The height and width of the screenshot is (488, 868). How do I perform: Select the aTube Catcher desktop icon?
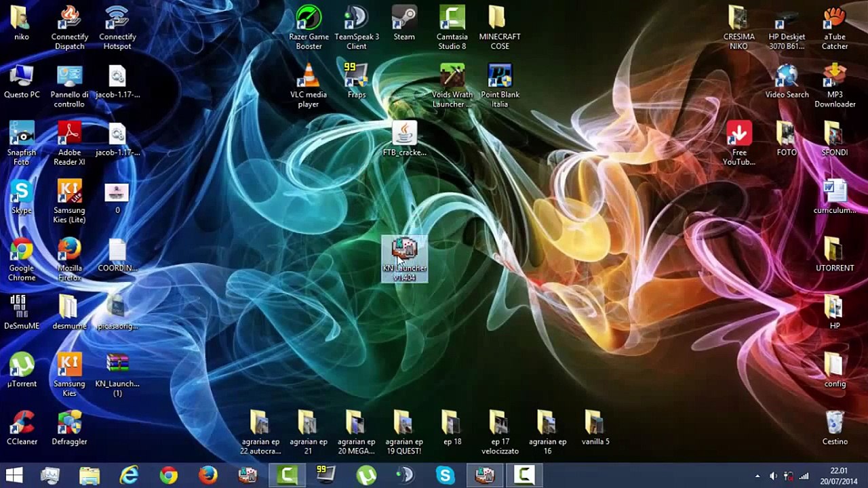point(835,27)
